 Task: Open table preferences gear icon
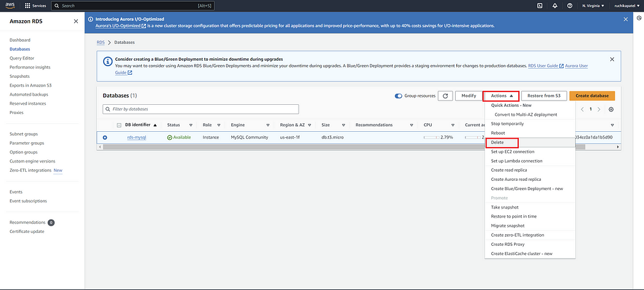point(611,109)
